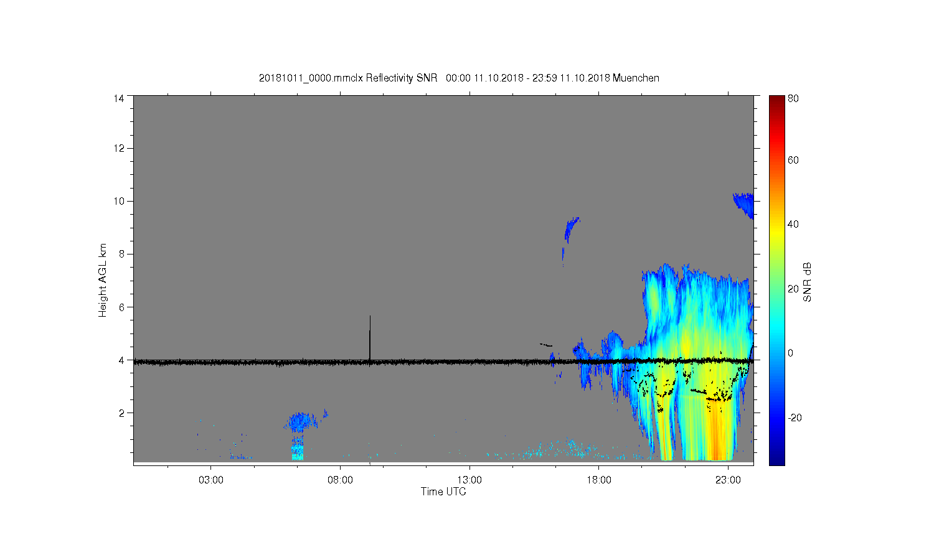Click the '08:00' time tick label
Screen dimensions: 934x560
coord(340,480)
